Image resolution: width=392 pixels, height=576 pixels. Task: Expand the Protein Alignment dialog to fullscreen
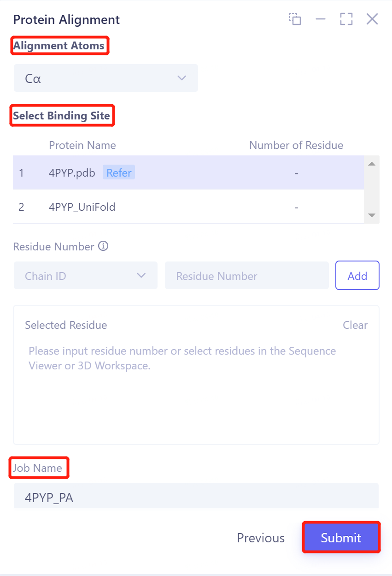click(x=346, y=19)
